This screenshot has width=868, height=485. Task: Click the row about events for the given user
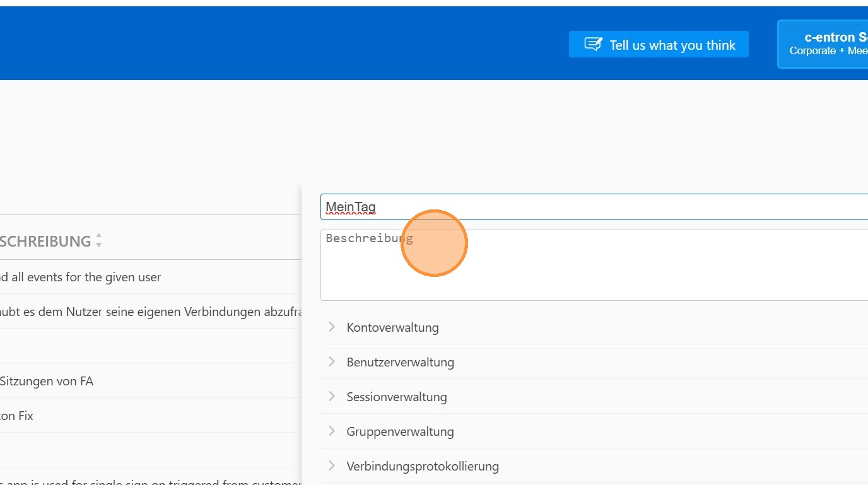pyautogui.click(x=82, y=277)
